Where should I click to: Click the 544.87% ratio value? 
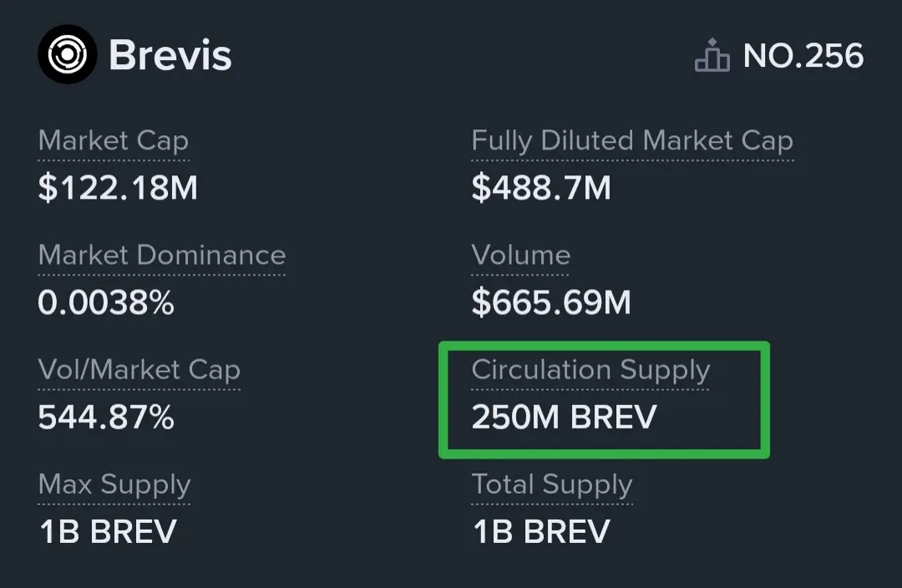106,417
